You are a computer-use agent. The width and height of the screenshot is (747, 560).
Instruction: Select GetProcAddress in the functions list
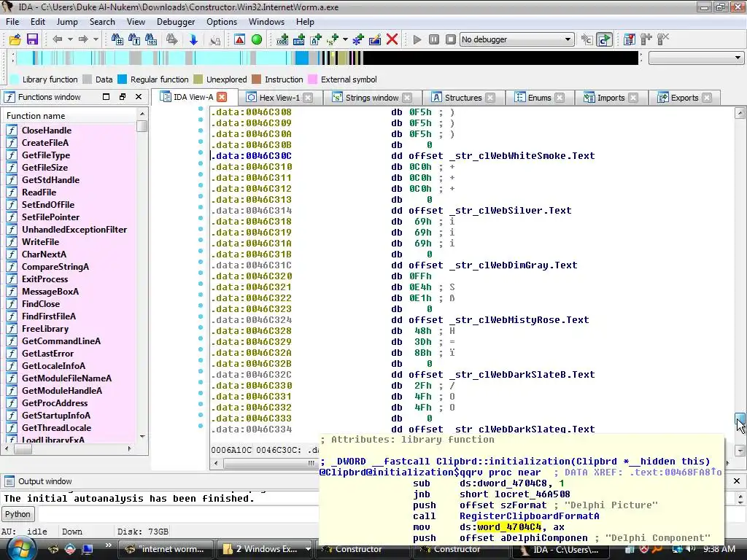click(55, 402)
